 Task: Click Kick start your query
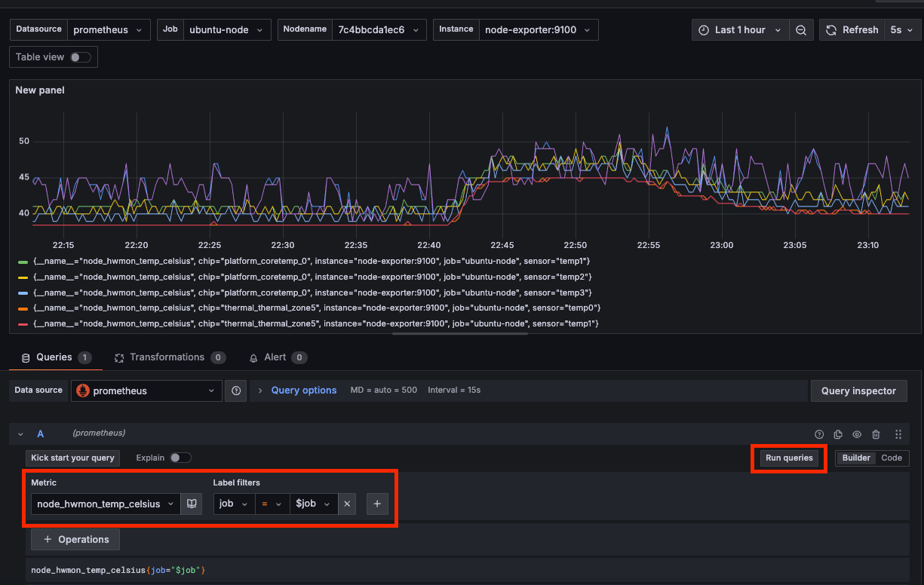[72, 458]
